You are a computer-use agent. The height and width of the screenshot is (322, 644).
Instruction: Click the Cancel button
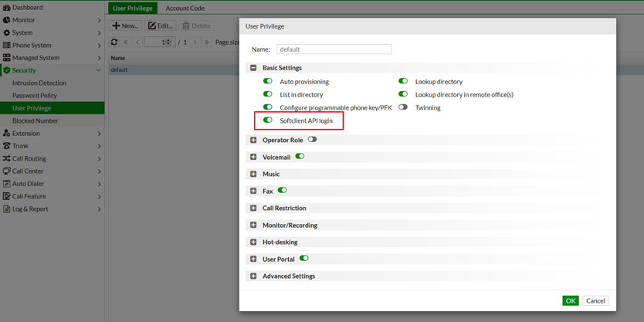[x=595, y=300]
